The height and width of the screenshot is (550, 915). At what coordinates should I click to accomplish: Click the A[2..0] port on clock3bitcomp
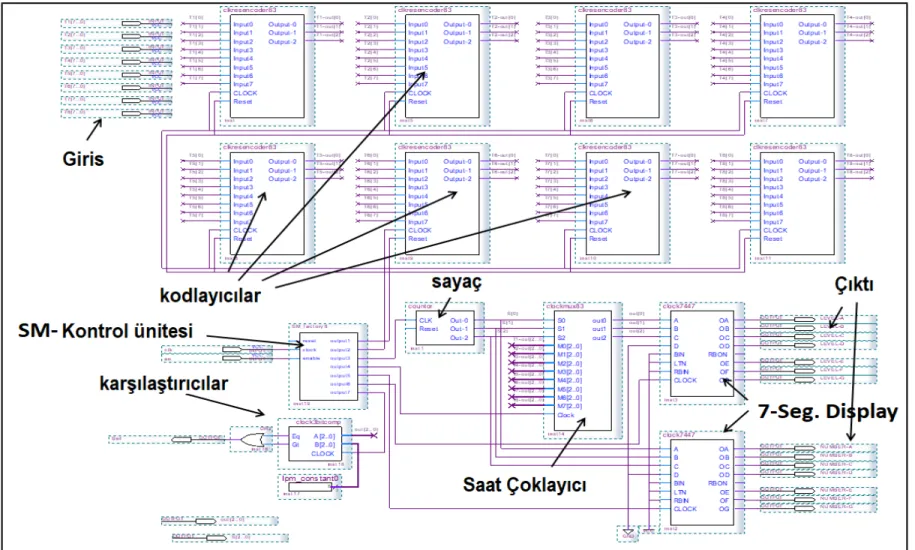tap(324, 436)
